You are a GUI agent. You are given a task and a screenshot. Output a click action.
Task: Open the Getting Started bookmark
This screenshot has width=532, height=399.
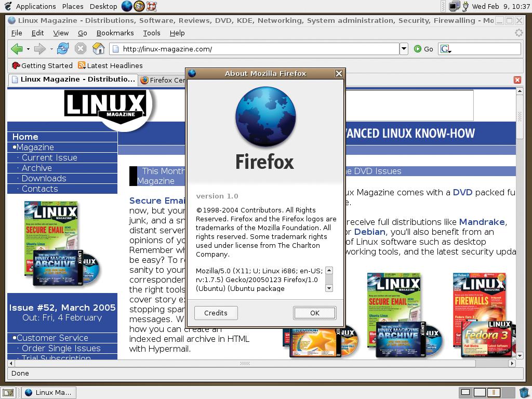42,65
